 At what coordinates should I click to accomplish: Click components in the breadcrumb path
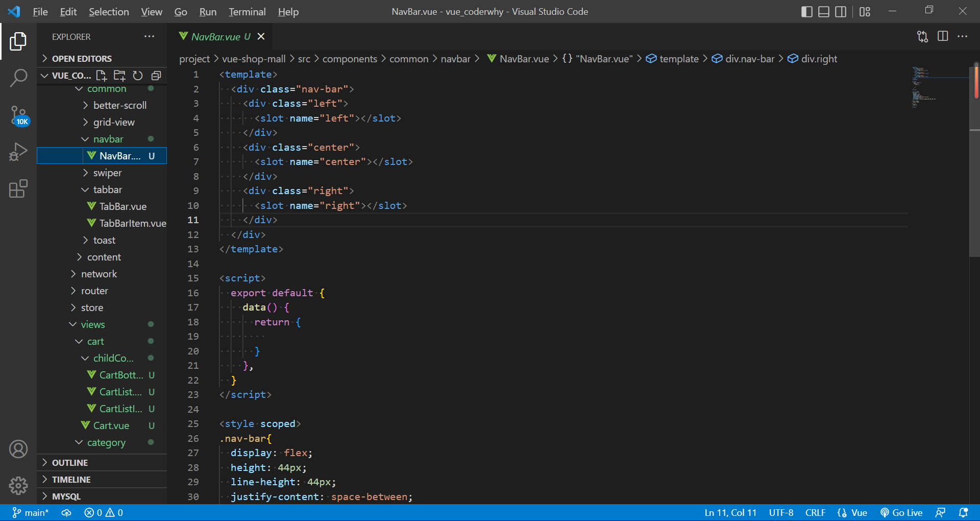[350, 59]
